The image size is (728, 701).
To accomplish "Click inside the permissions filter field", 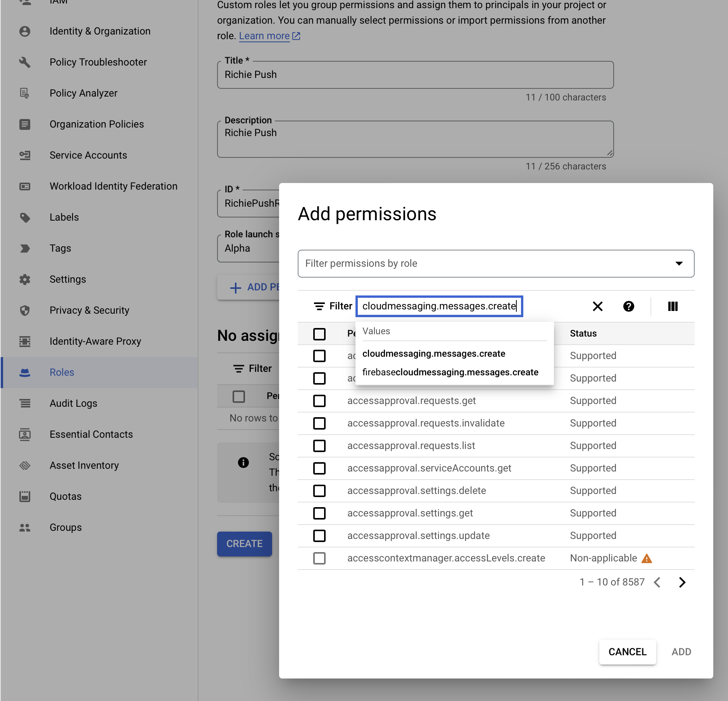I will click(439, 306).
